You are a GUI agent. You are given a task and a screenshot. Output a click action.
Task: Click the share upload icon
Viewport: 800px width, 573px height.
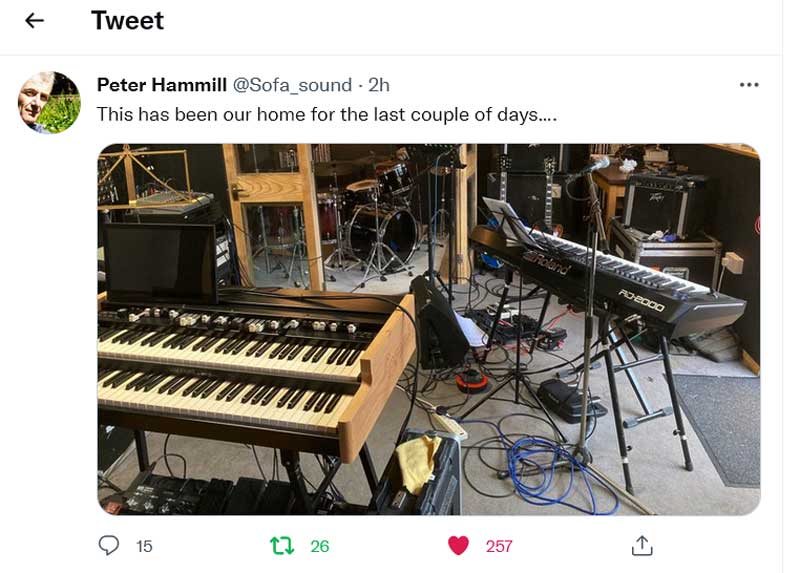[642, 545]
